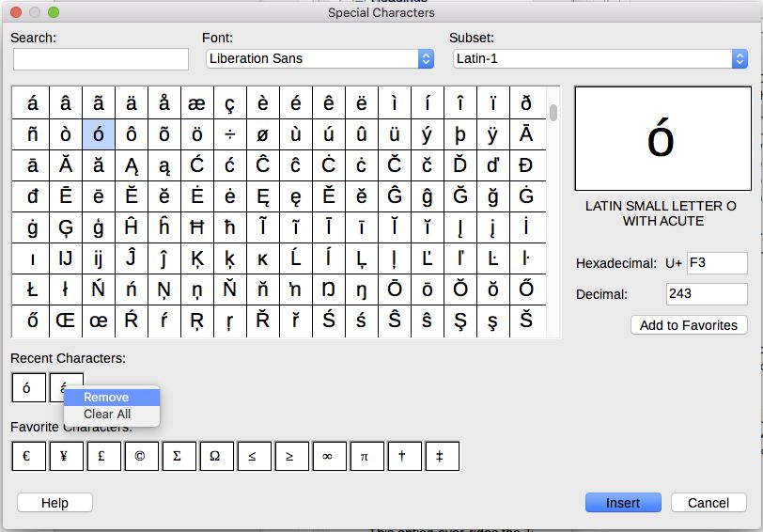Select the Ħ character in the grid
This screenshot has height=532, width=763.
point(197,227)
